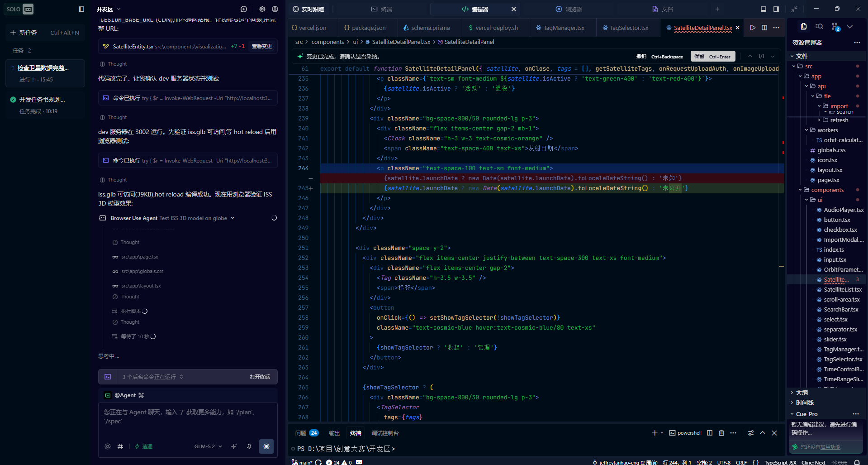Switch to the 实时跟随 tab
The image size is (868, 465).
click(x=308, y=9)
